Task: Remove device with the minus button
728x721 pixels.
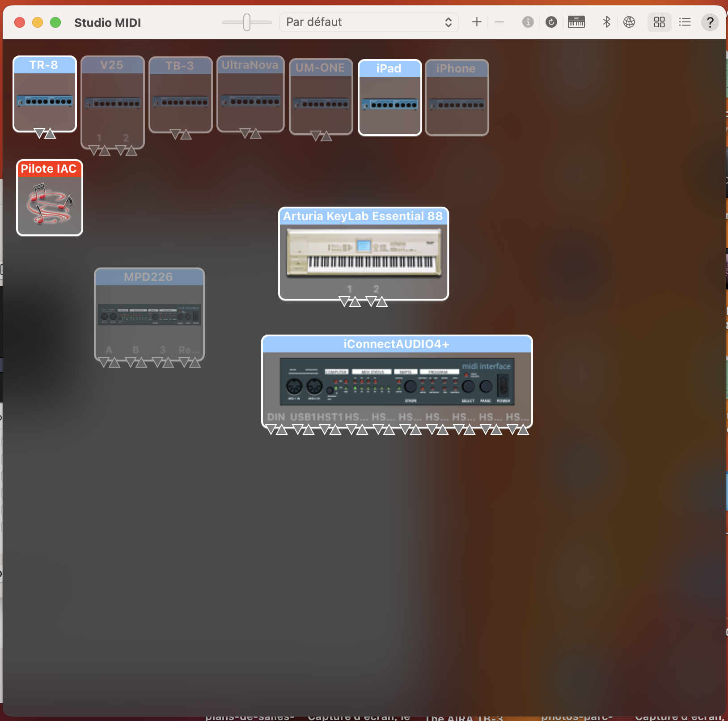Action: coord(499,22)
